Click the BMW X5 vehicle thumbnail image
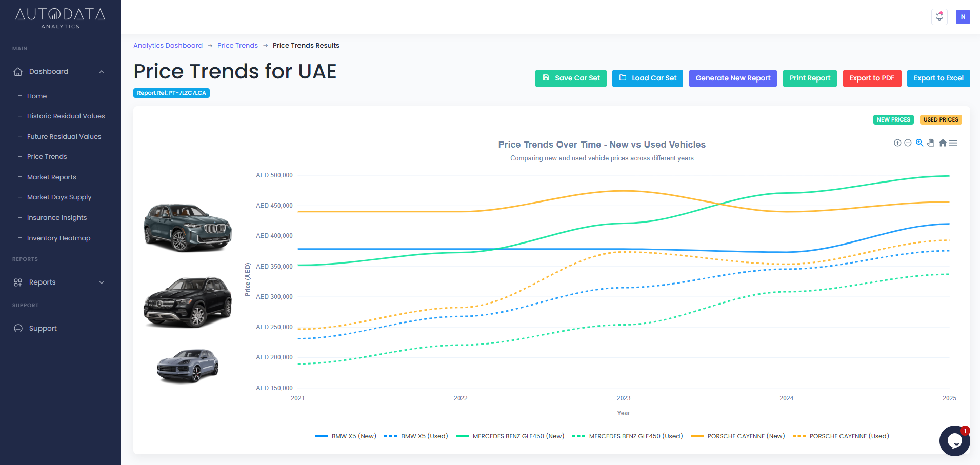The width and height of the screenshot is (980, 465). click(187, 228)
